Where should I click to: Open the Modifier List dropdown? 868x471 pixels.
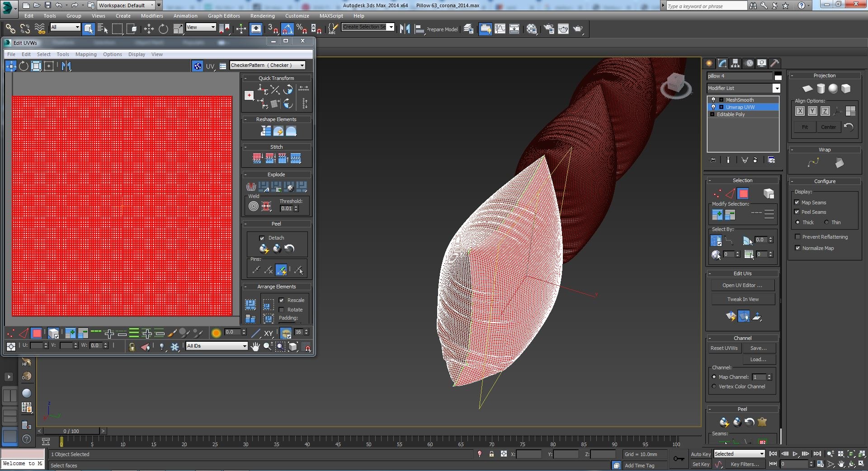[x=744, y=88]
